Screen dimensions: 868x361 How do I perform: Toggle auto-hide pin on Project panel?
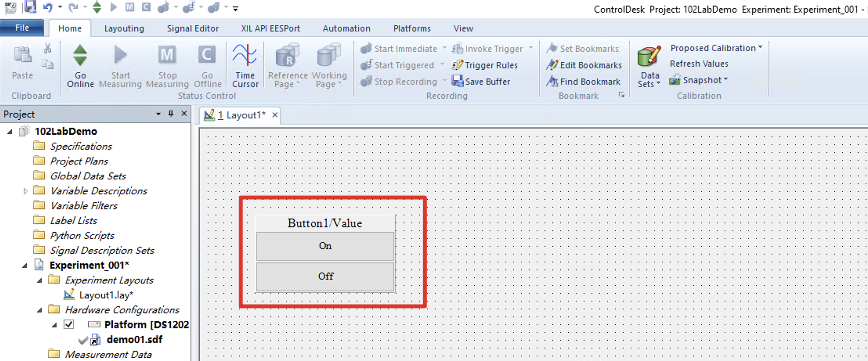(171, 114)
